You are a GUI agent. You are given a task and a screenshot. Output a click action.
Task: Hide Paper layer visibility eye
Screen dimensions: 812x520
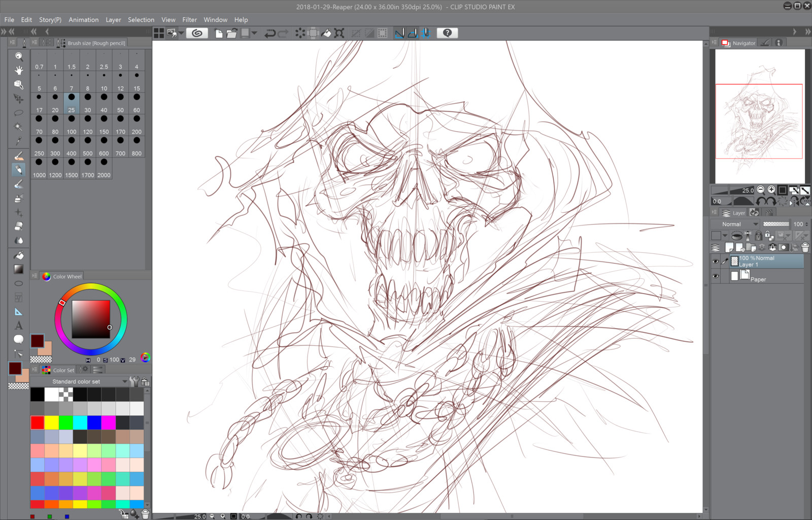(x=716, y=276)
